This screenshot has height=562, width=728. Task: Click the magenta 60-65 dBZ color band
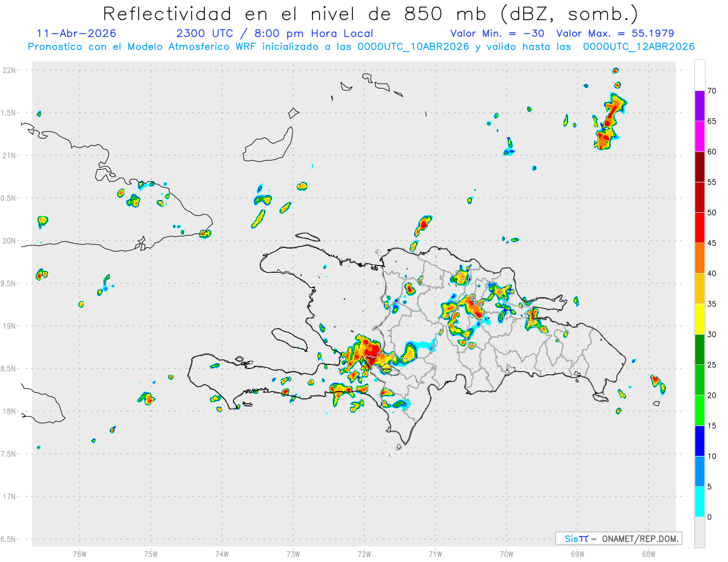699,136
